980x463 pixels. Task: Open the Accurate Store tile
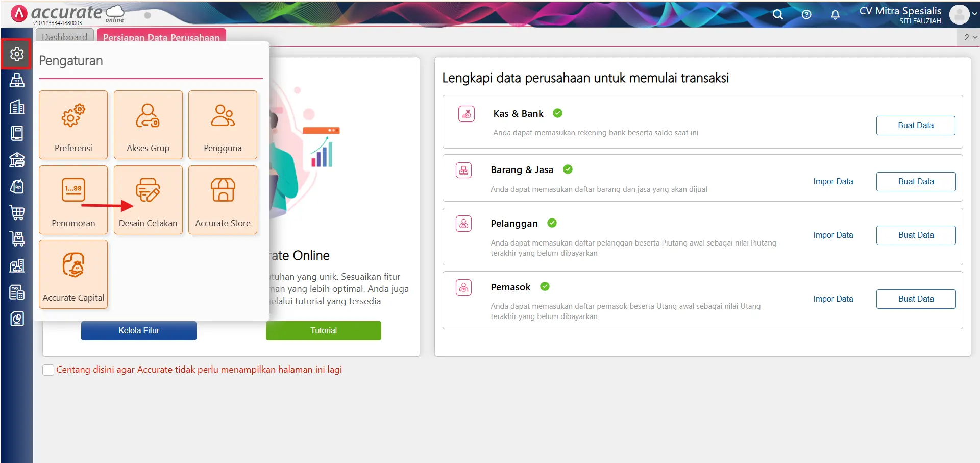[223, 200]
